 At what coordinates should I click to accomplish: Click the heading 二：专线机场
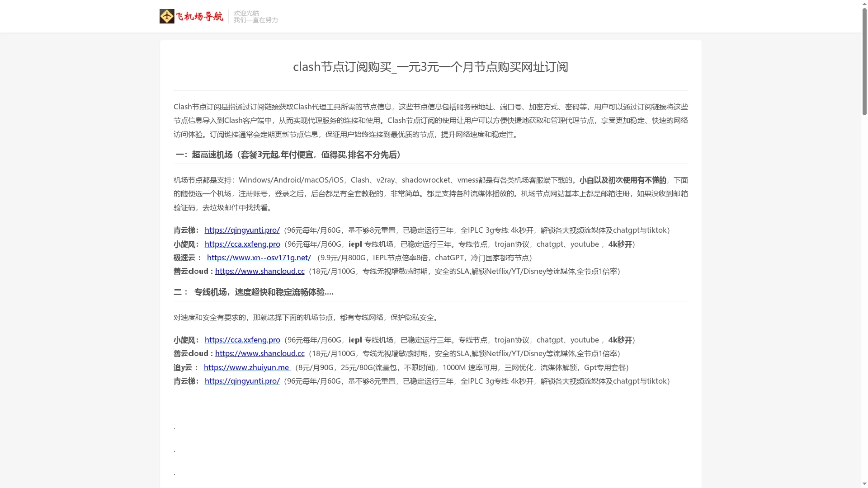pos(253,292)
